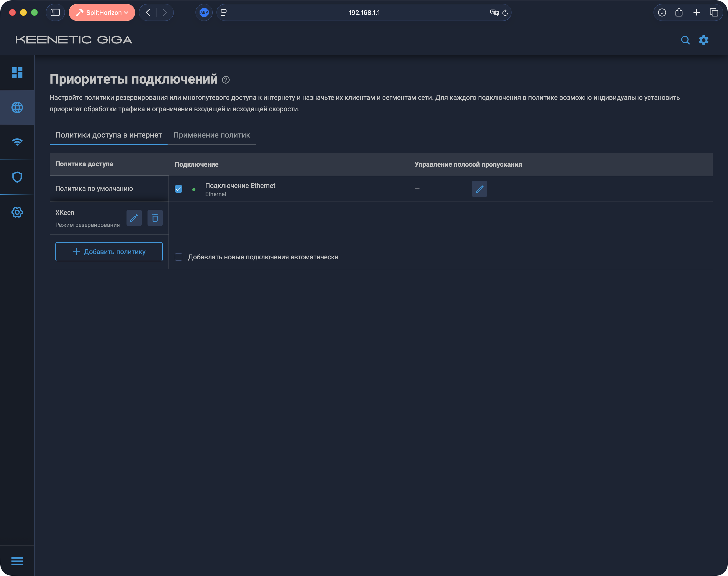
Task: Switch to Применение политик tab
Action: pyautogui.click(x=212, y=135)
